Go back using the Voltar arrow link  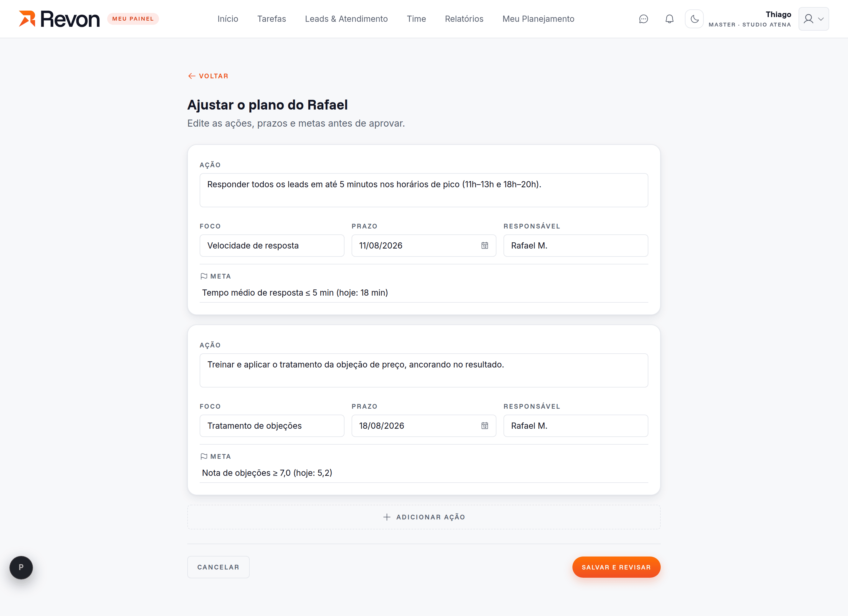coord(208,76)
